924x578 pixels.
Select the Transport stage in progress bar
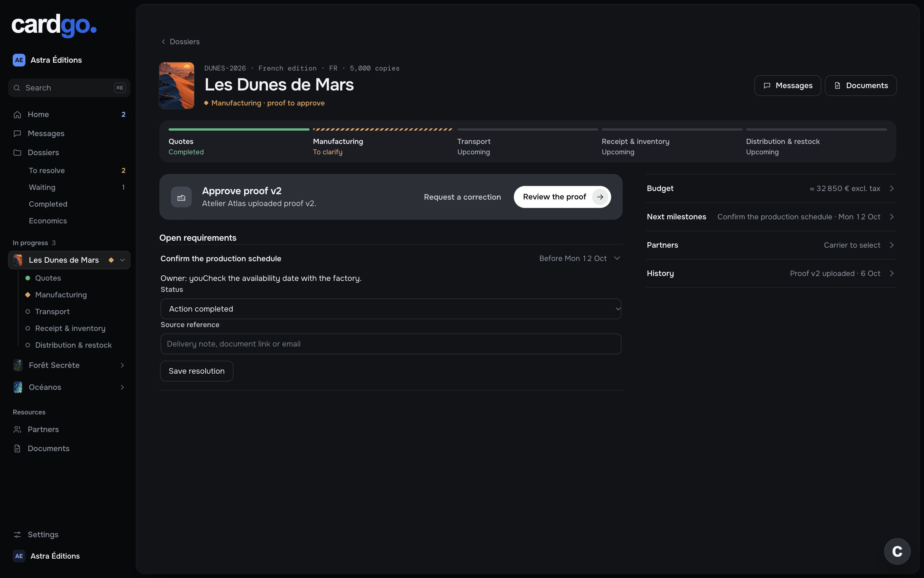(x=528, y=142)
